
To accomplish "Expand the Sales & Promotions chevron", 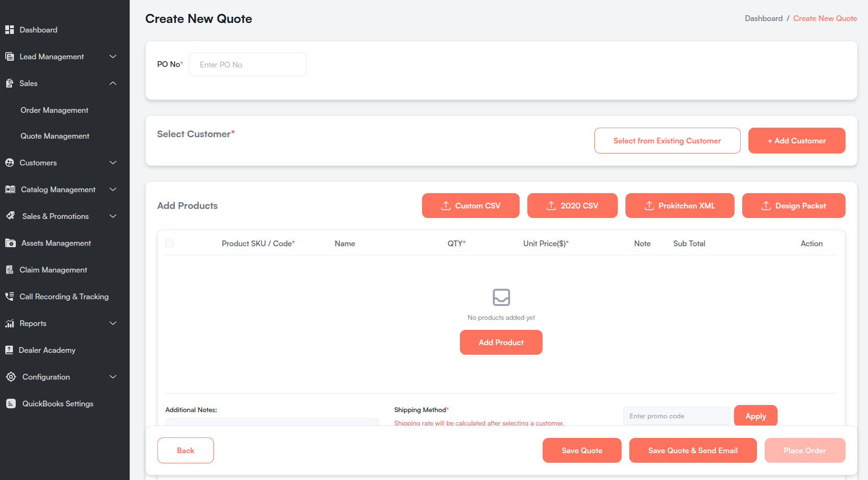I will click(113, 216).
